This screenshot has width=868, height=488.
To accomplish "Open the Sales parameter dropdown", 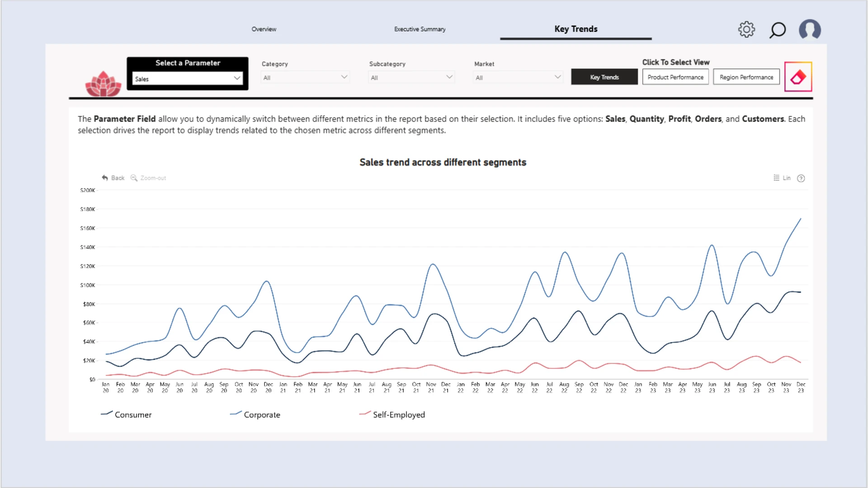I will click(188, 79).
